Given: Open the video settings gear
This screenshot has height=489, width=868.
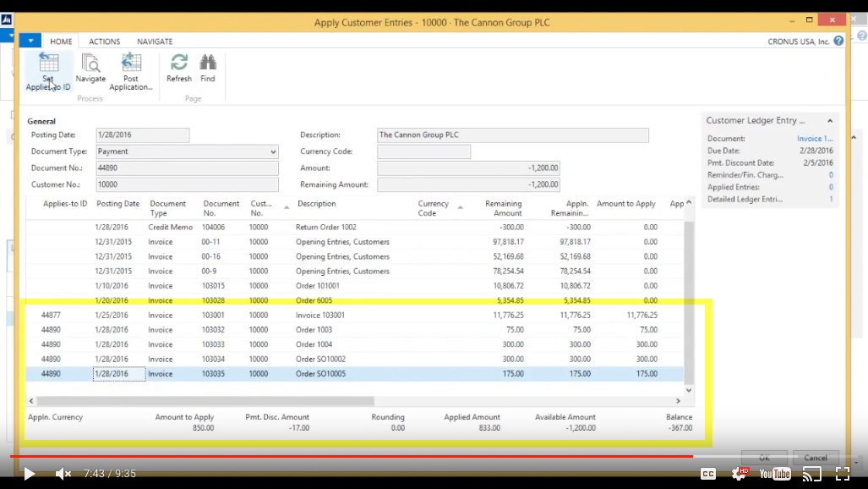Looking at the screenshot, I should 739,474.
